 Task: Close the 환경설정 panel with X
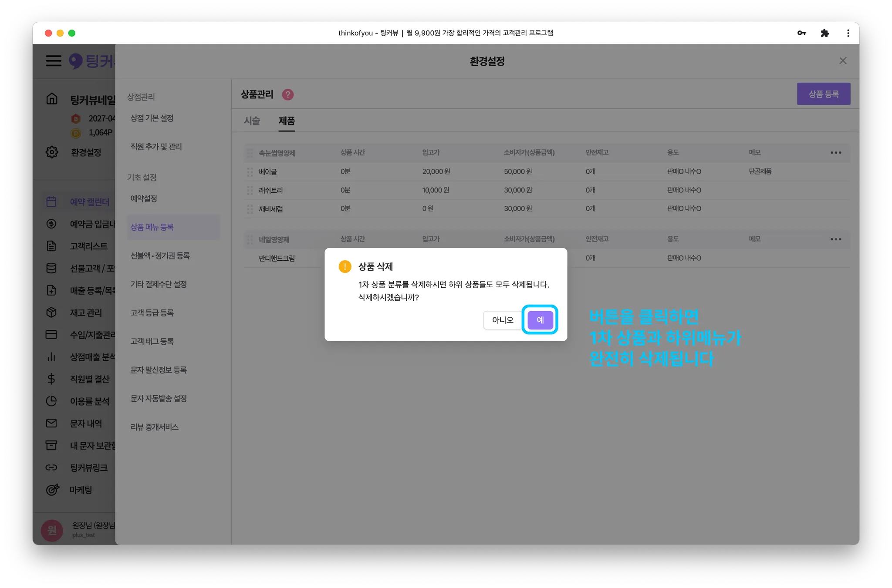click(x=843, y=61)
